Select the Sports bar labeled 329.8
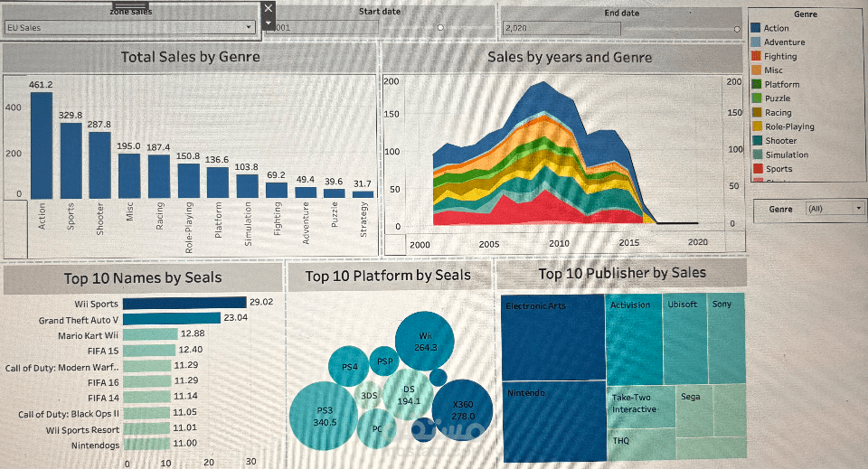 71,160
